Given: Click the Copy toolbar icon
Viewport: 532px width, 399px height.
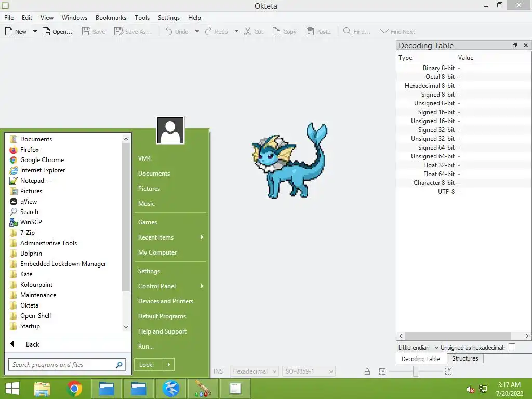Looking at the screenshot, I should point(276,32).
